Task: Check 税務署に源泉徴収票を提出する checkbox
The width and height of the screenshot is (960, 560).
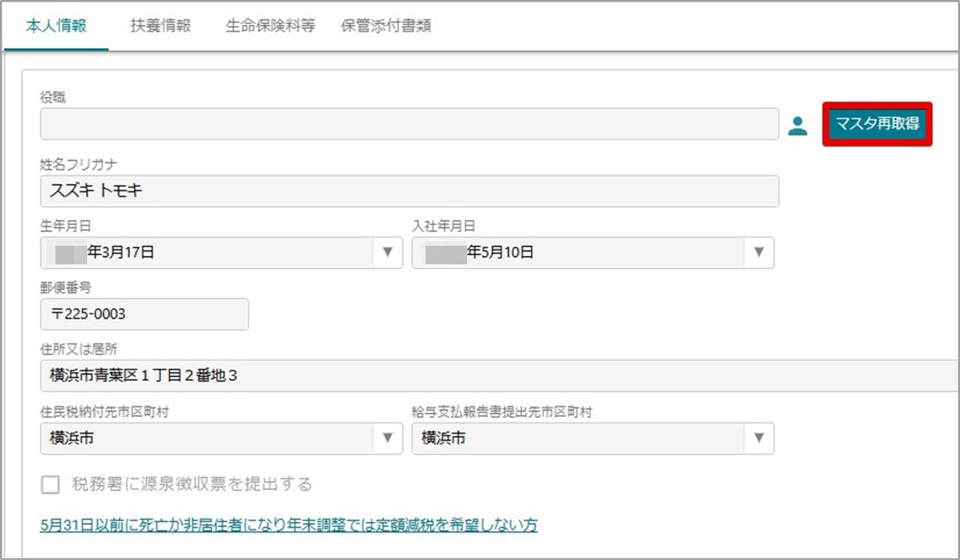Action: click(x=50, y=485)
